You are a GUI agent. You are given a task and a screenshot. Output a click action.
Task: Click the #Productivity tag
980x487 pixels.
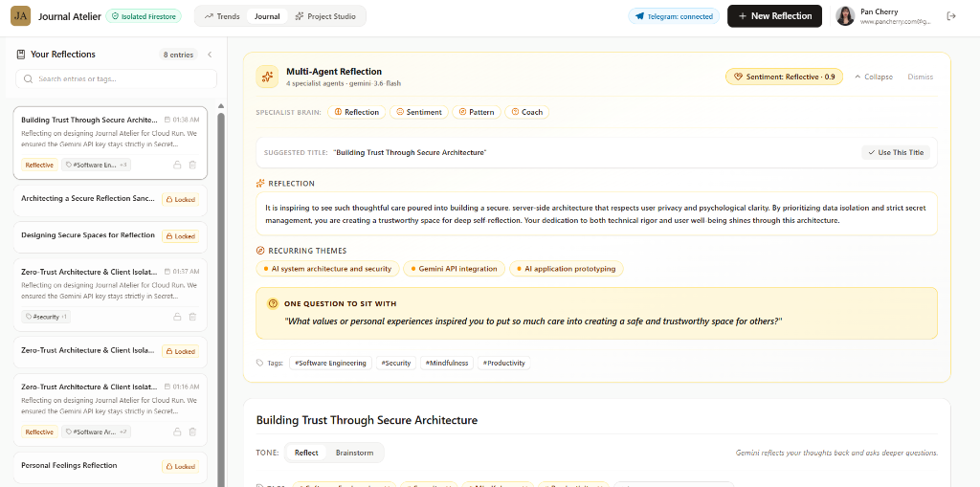(x=503, y=363)
